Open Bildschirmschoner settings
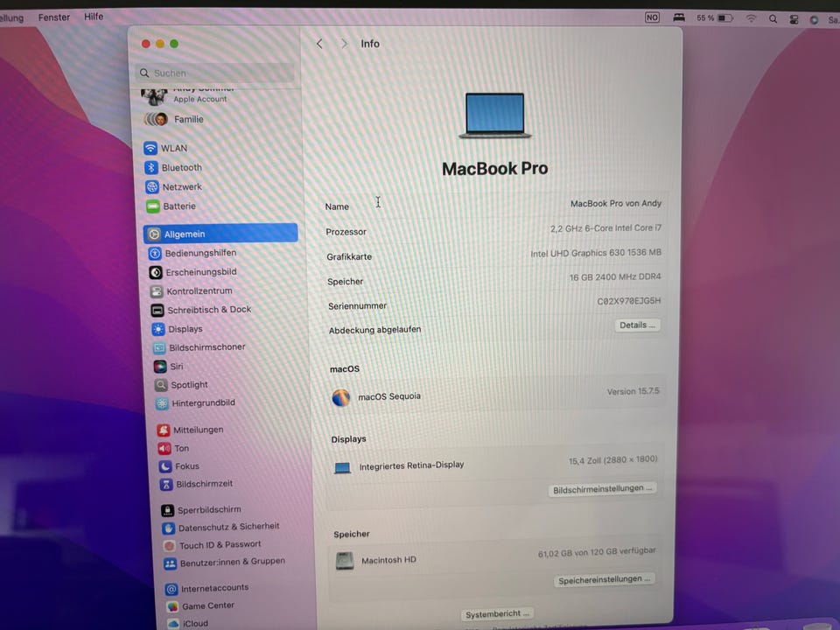The image size is (840, 630). click(x=199, y=347)
